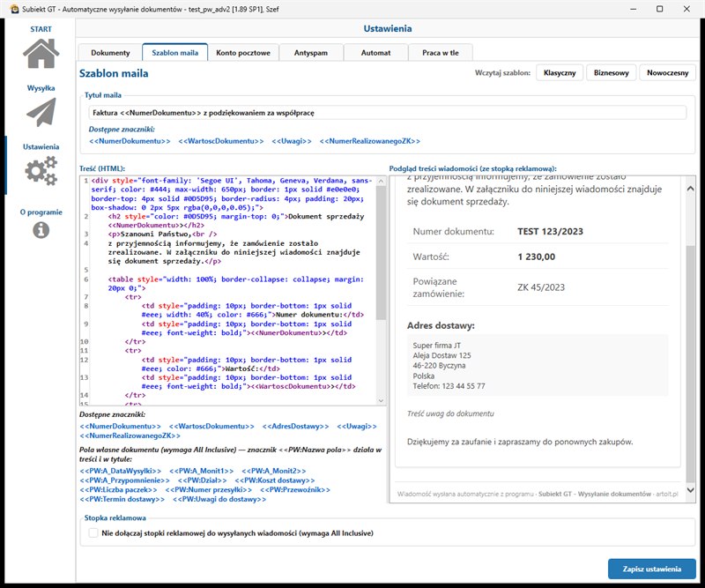Click the Telefon: 123 44 55 77 line
The height and width of the screenshot is (588, 705).
click(449, 386)
